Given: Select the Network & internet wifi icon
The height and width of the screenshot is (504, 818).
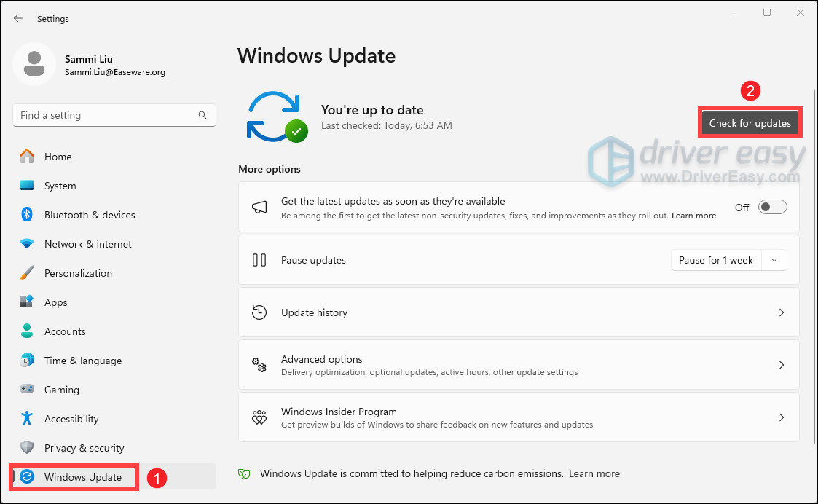Looking at the screenshot, I should point(27,244).
